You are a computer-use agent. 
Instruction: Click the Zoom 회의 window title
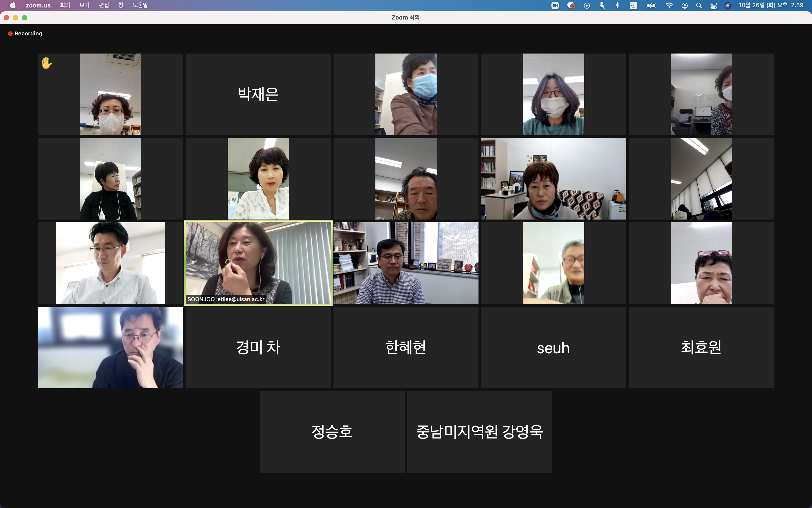406,17
